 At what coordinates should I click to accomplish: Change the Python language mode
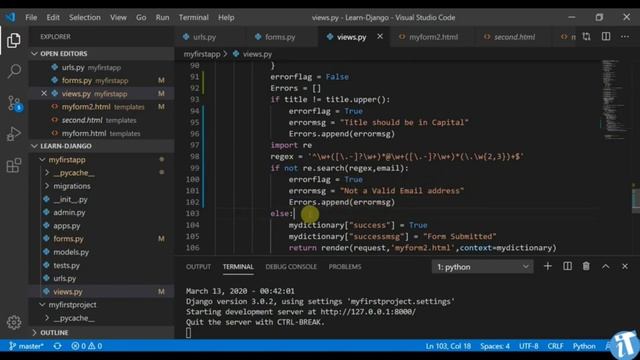coord(584,346)
